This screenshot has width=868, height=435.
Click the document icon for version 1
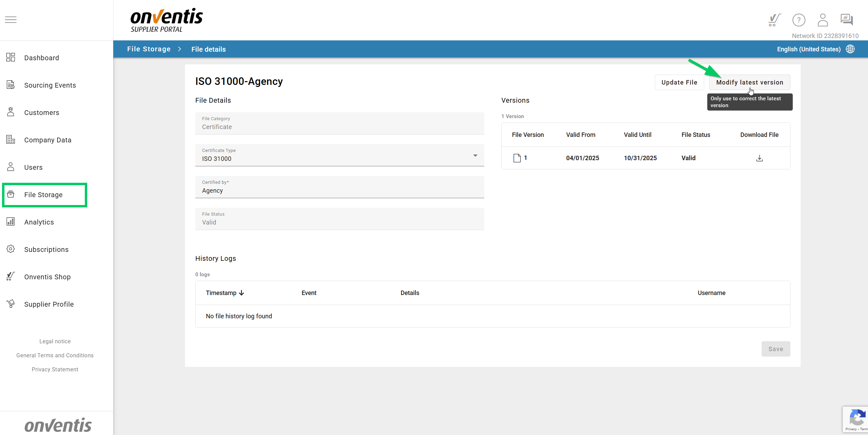(x=517, y=158)
